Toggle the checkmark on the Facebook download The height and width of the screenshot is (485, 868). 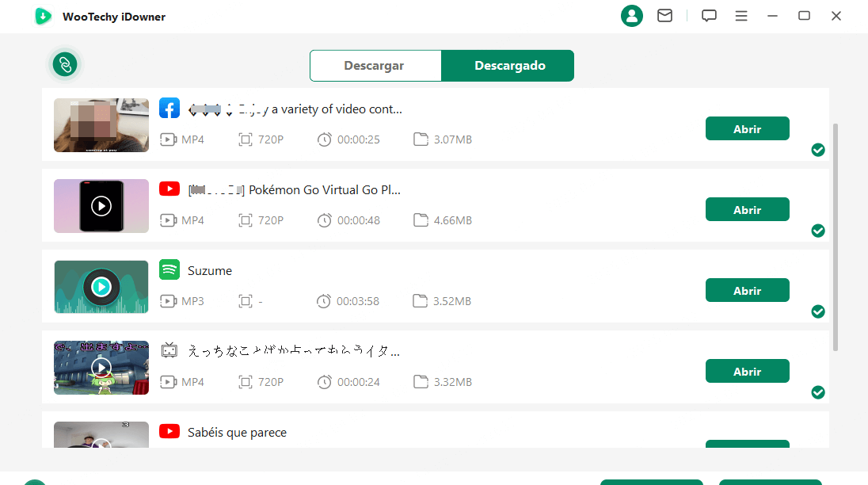(x=818, y=150)
